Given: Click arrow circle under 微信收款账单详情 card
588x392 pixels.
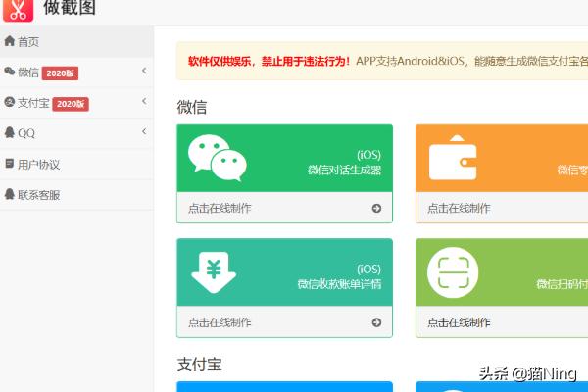Looking at the screenshot, I should 376,322.
